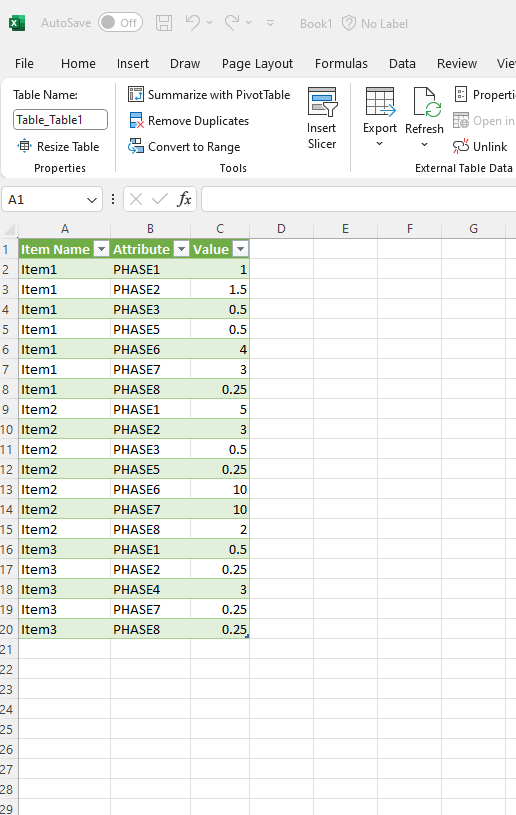Open the Value column filter dropdown
This screenshot has height=815, width=516.
click(x=240, y=249)
